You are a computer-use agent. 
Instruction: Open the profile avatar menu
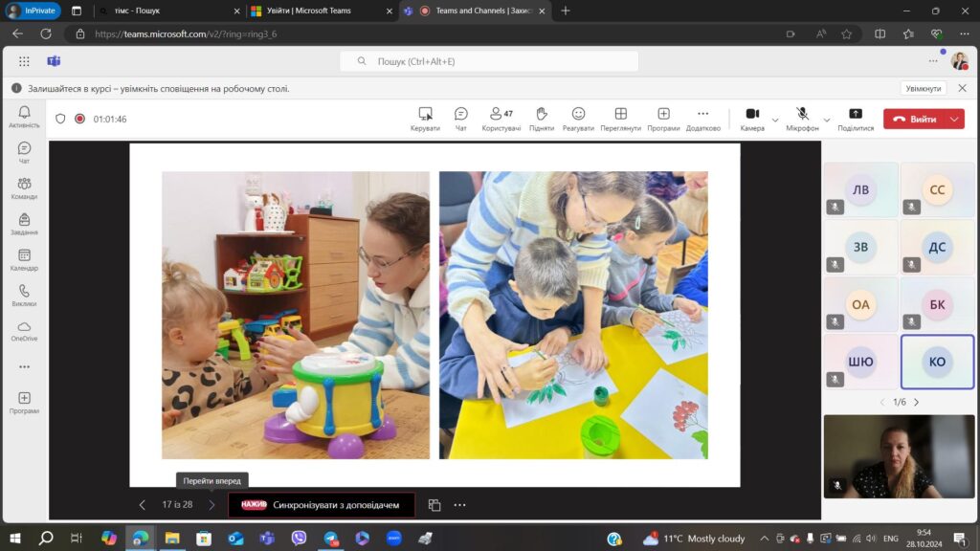[959, 61]
